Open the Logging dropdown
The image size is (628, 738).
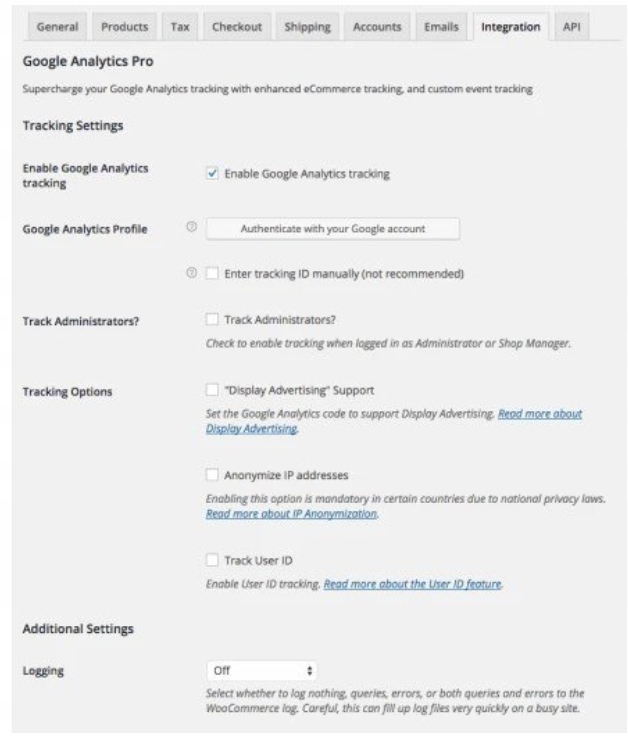pyautogui.click(x=262, y=670)
